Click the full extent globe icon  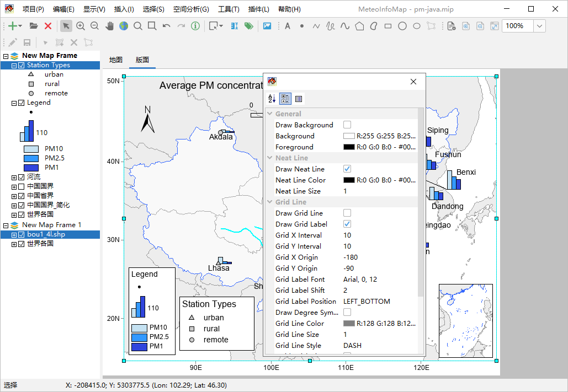[124, 26]
